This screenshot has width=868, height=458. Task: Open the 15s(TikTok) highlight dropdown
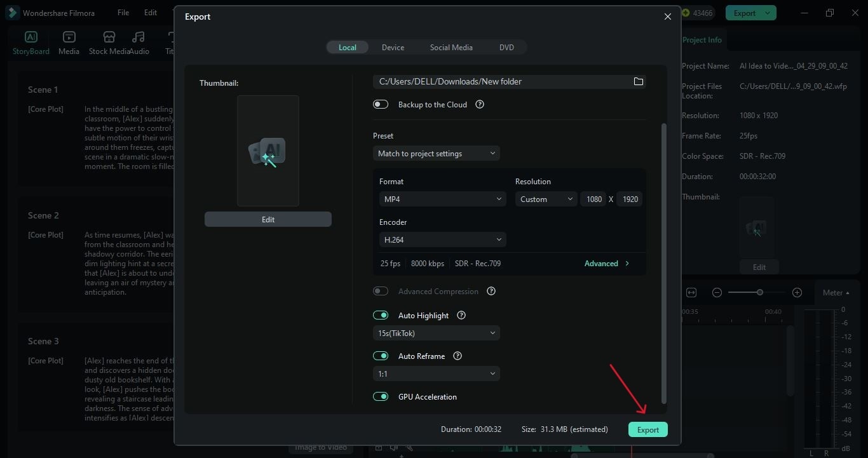tap(437, 333)
